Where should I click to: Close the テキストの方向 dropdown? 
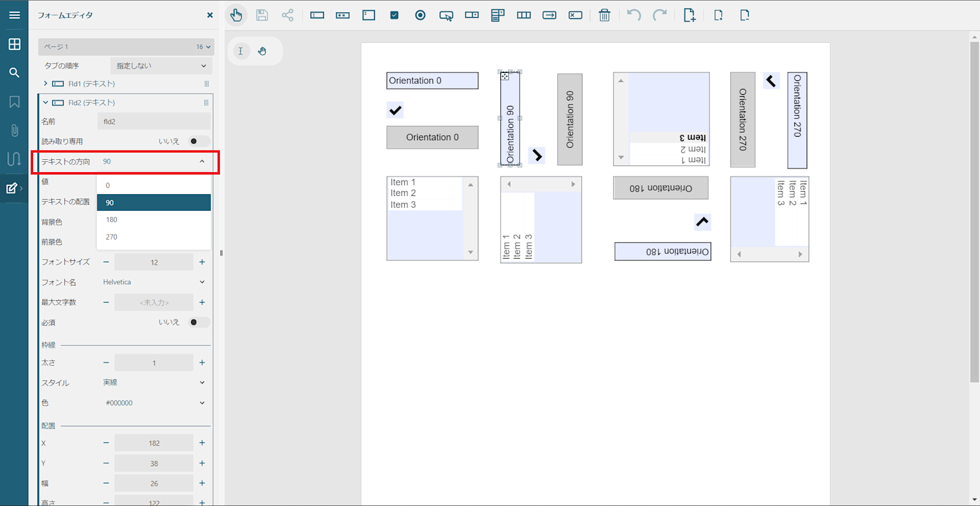coord(154,162)
